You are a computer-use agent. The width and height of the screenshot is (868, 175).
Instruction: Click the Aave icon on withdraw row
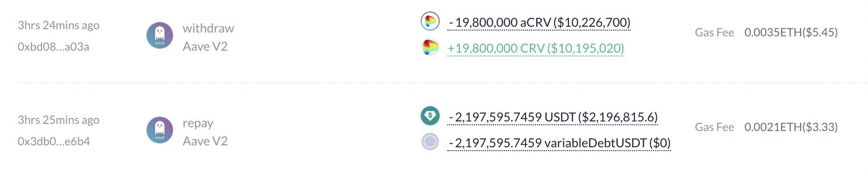(x=160, y=36)
